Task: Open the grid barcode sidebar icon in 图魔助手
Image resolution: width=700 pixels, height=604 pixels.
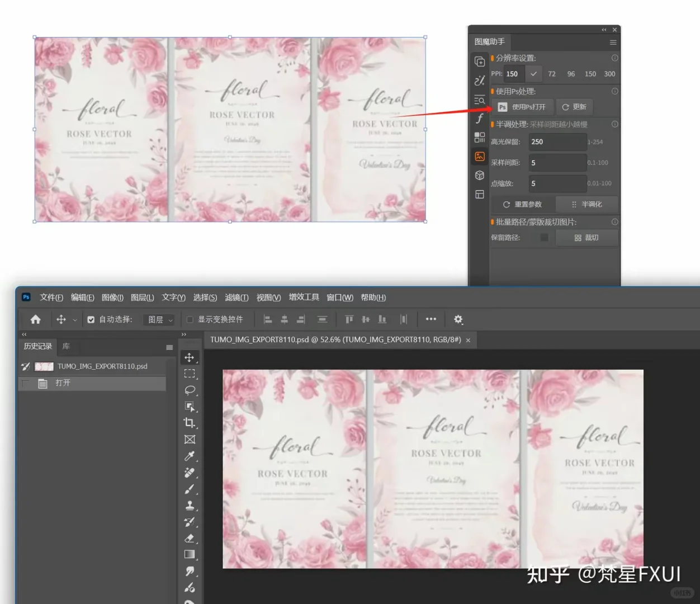Action: point(480,137)
